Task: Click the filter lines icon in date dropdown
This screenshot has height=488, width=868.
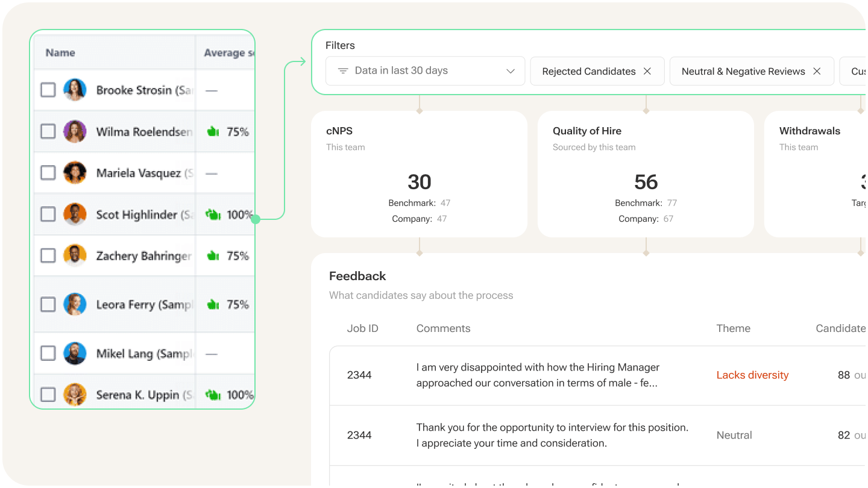Action: pos(343,71)
